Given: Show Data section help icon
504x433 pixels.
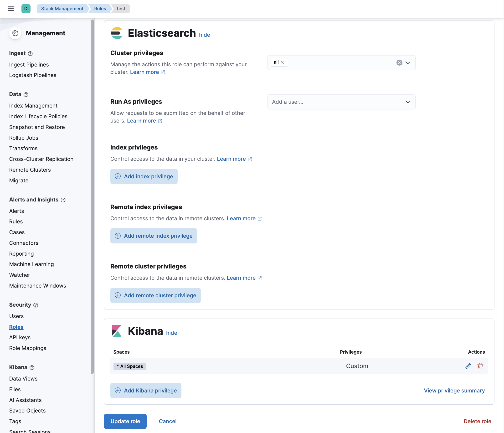Looking at the screenshot, I should [26, 94].
